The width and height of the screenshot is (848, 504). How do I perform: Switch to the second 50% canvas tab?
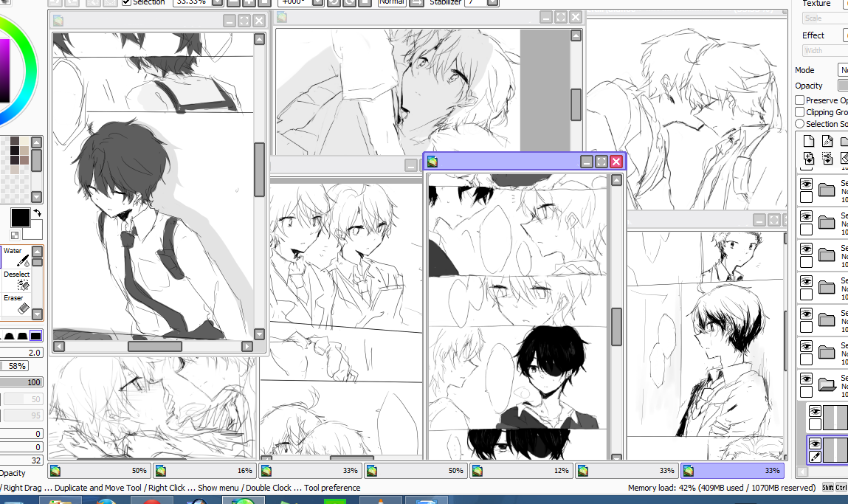(x=416, y=471)
